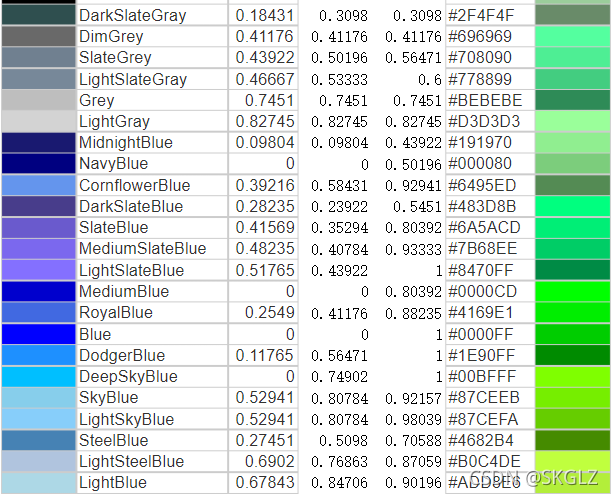Click DeepSkyBlue green value '0.74902'
Viewport: 613px width, 496px height.
pyautogui.click(x=339, y=377)
